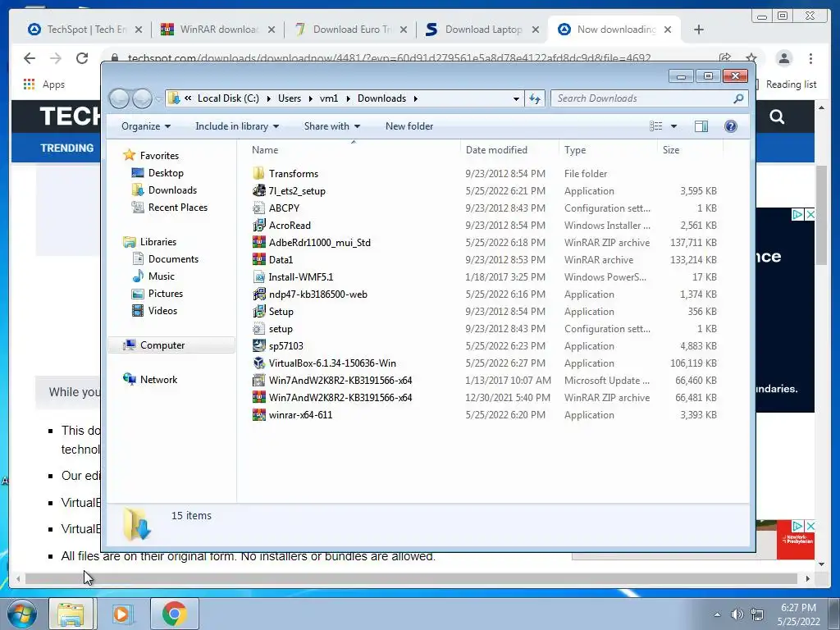840x630 pixels.
Task: Select Documents library in the sidebar
Action: (173, 258)
